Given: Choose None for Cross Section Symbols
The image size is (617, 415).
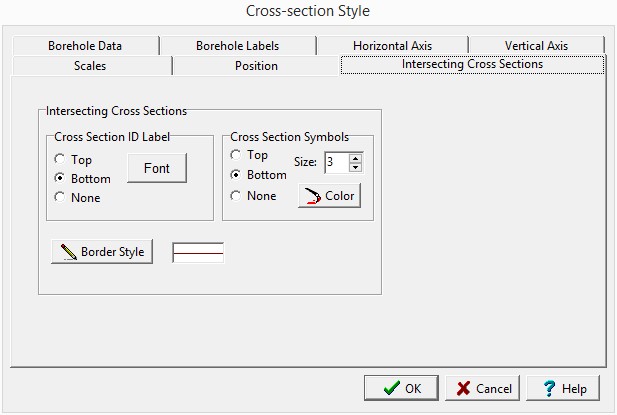Looking at the screenshot, I should tap(237, 196).
